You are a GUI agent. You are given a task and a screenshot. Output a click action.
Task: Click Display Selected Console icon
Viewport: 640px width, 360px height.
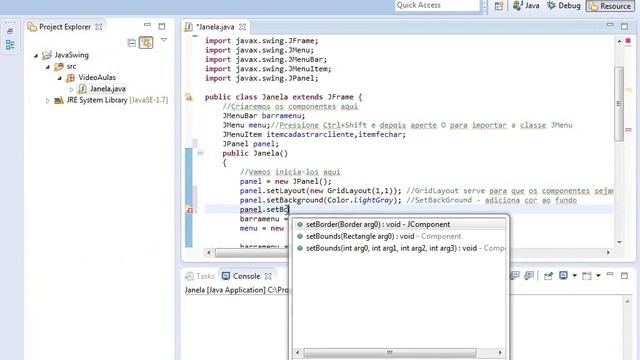tap(563, 276)
